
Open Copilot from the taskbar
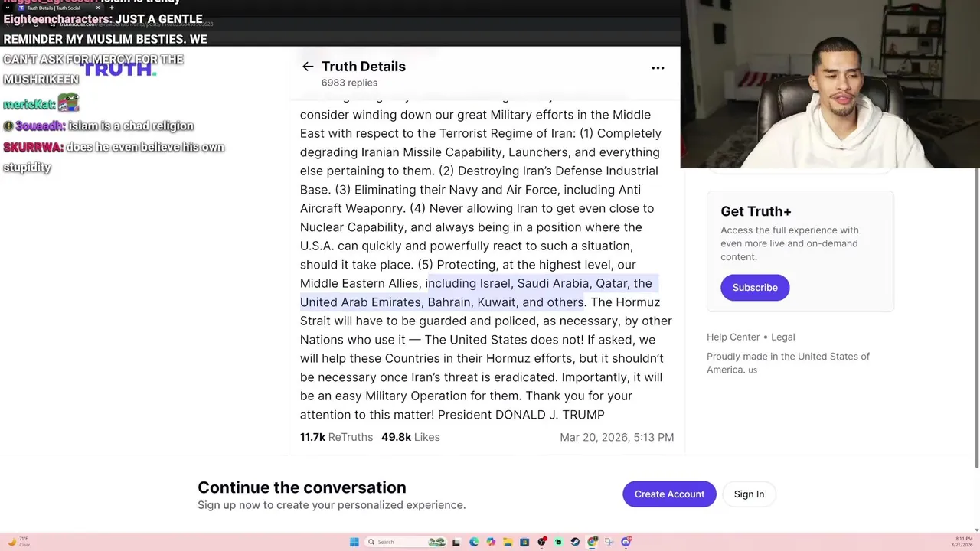pyautogui.click(x=491, y=542)
